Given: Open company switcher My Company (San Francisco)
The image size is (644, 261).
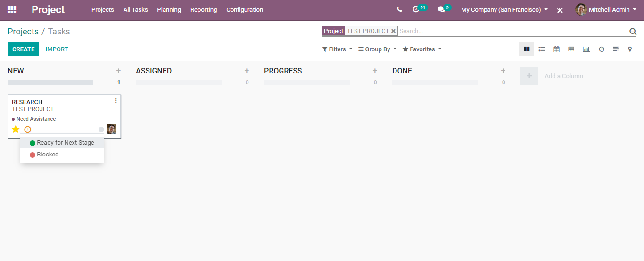Looking at the screenshot, I should tap(504, 9).
